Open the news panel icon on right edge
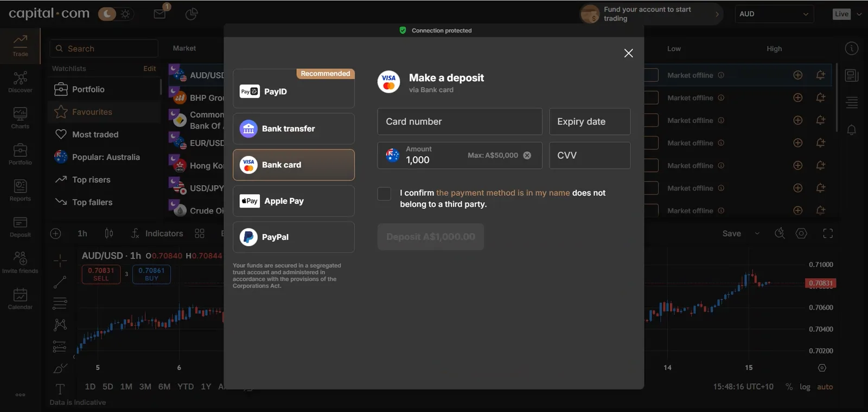868x412 pixels. pos(852,75)
